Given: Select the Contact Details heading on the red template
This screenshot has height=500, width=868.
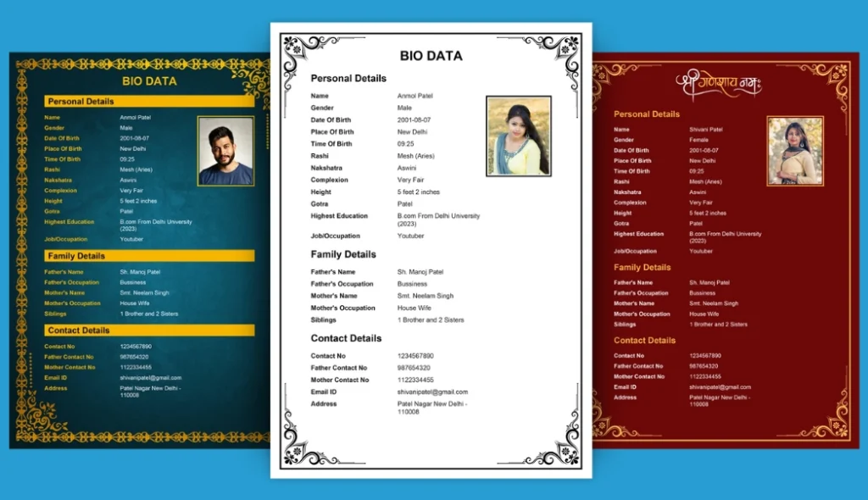Looking at the screenshot, I should point(644,341).
